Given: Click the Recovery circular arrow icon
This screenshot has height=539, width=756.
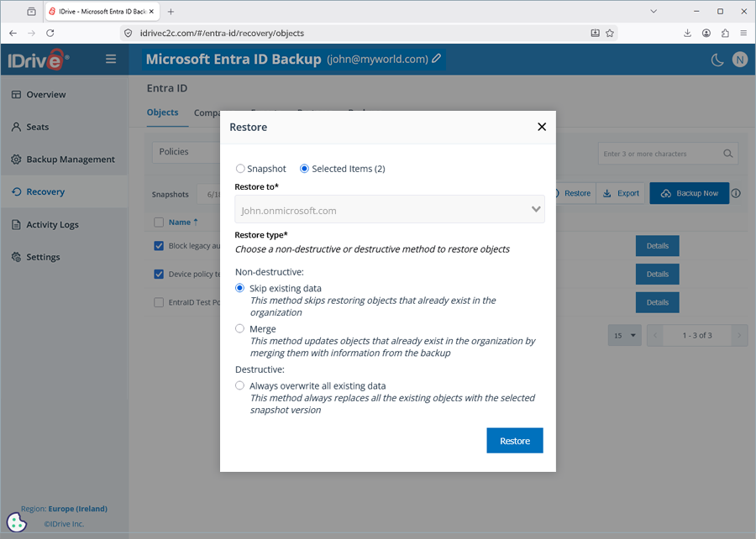Looking at the screenshot, I should pos(17,191).
